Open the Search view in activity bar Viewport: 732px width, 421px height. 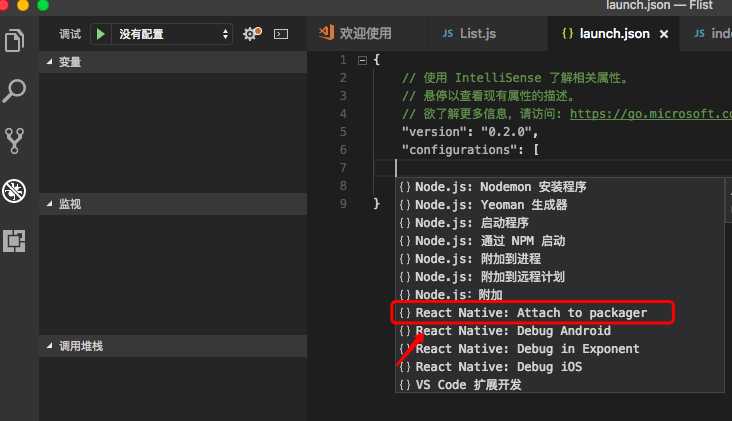coord(14,91)
